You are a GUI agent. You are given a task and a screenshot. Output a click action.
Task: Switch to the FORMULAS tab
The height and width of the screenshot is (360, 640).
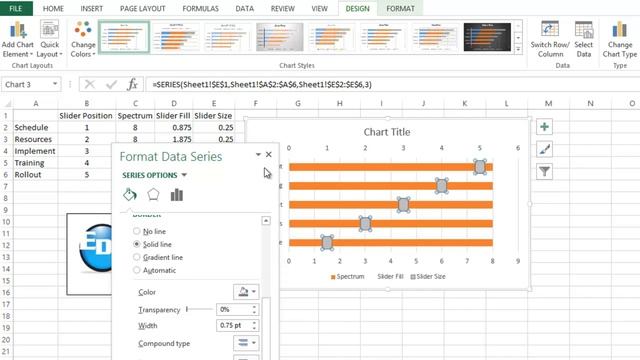point(200,8)
